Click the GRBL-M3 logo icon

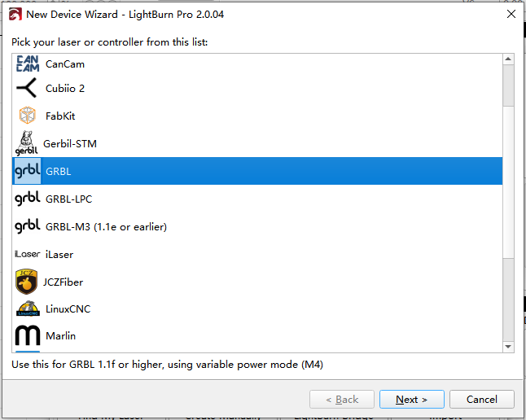tap(28, 226)
